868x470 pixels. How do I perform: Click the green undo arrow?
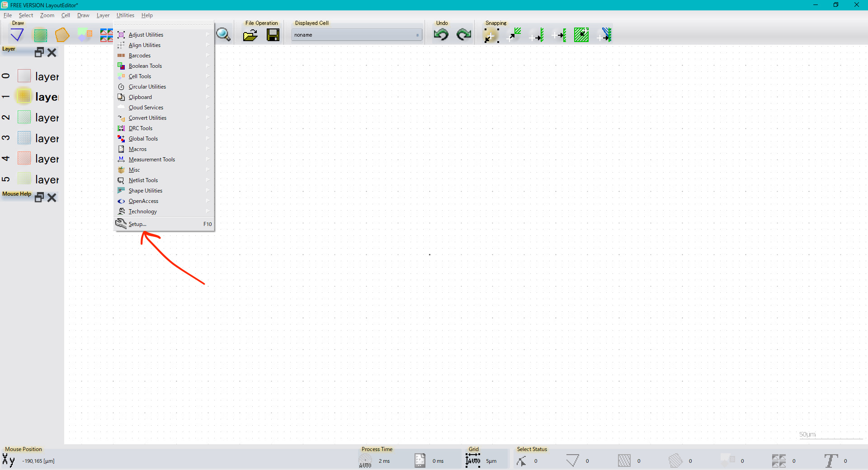coord(441,35)
